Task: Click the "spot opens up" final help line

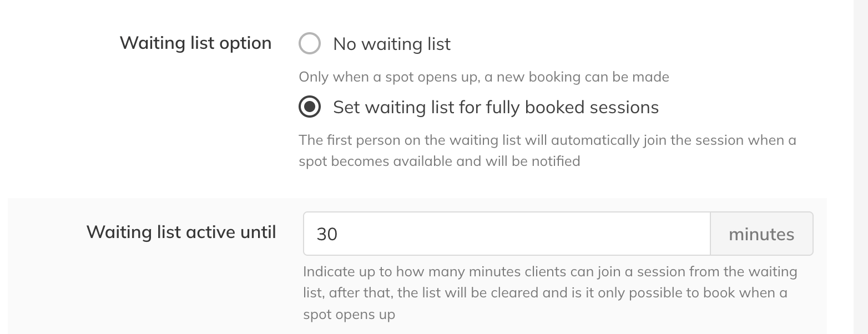Action: 349,315
